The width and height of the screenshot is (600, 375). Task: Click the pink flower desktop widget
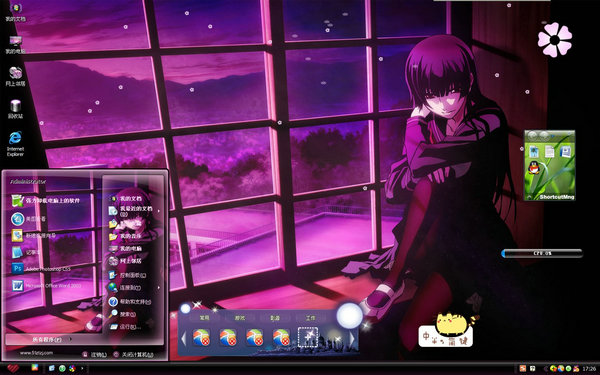point(554,40)
